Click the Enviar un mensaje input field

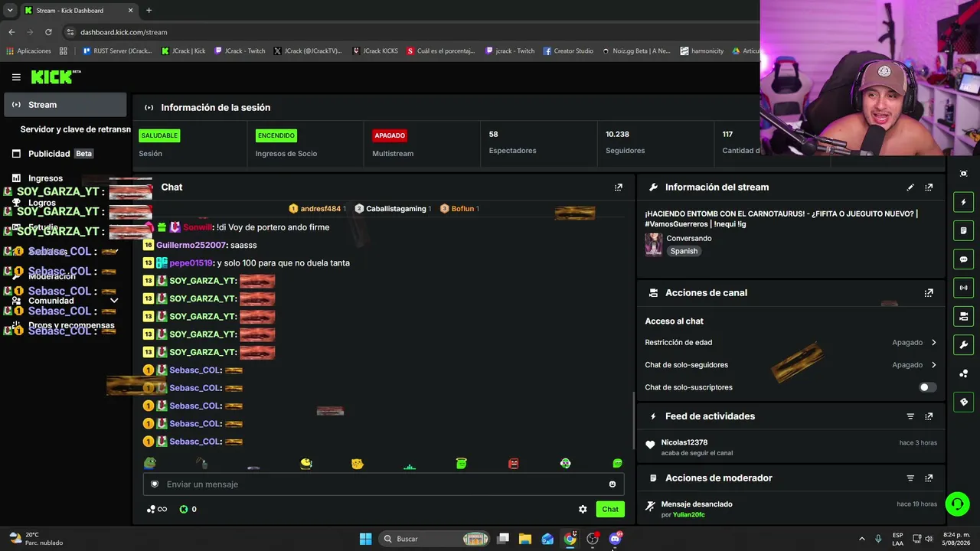[x=384, y=484]
